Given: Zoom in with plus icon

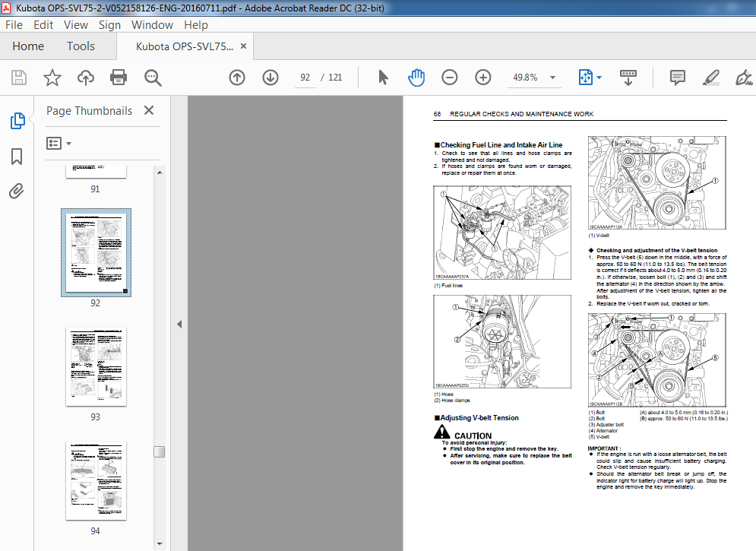Looking at the screenshot, I should [x=482, y=78].
